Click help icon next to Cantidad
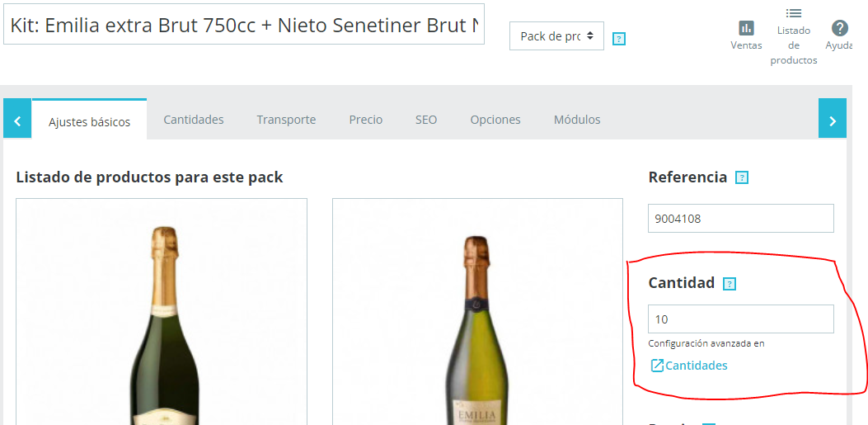 pos(730,284)
